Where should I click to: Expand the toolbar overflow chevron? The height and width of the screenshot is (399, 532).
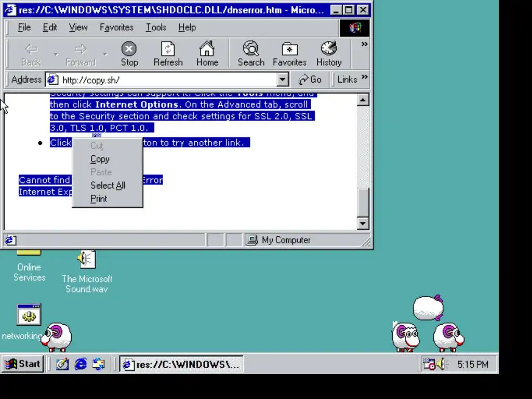click(364, 44)
